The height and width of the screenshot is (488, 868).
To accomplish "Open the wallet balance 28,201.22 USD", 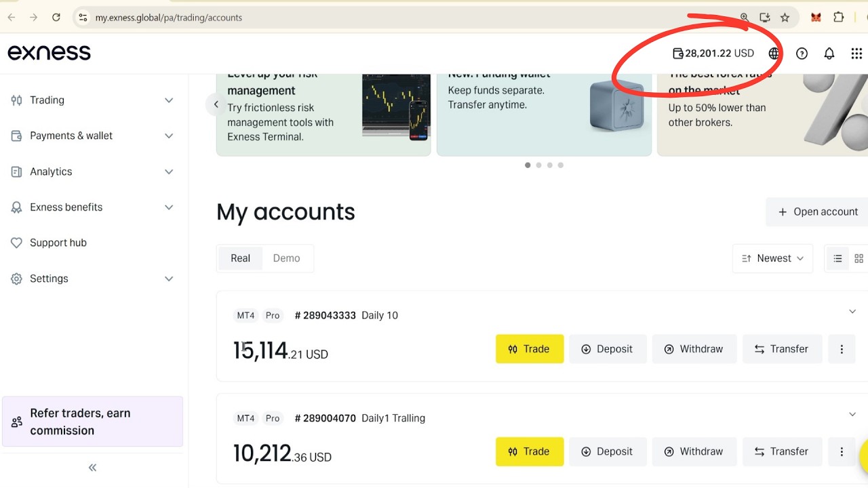I will tap(713, 54).
